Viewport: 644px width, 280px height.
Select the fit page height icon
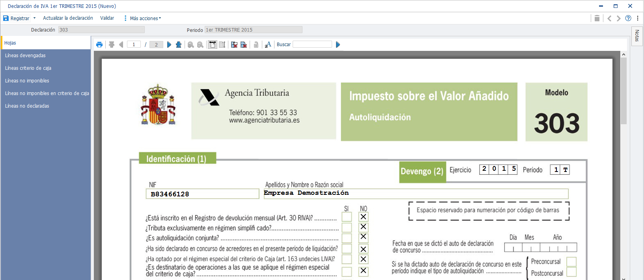222,45
